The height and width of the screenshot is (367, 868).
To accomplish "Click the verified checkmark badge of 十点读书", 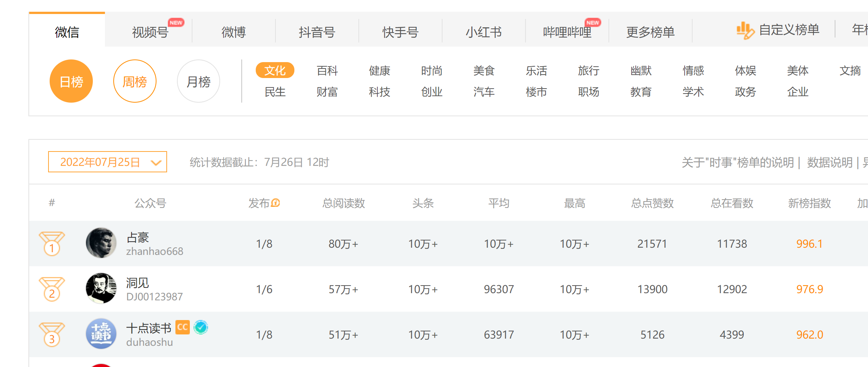I will coord(201,327).
